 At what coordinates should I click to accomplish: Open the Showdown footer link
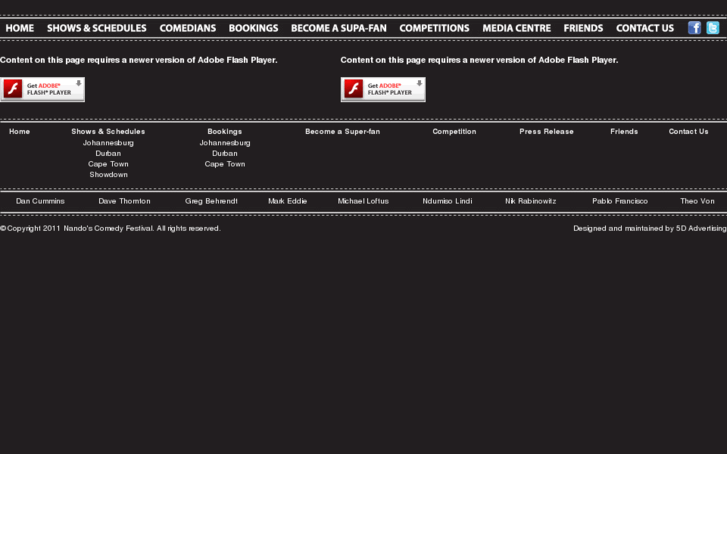pos(108,175)
